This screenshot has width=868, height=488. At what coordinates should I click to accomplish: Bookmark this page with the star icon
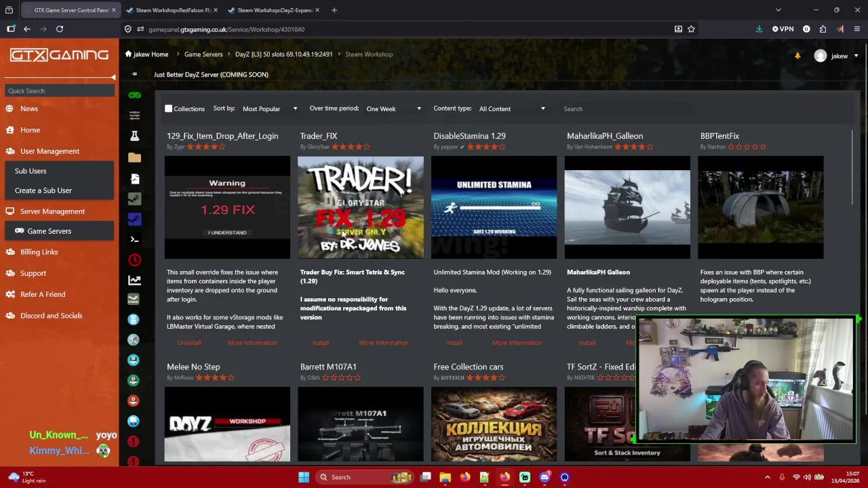click(691, 29)
